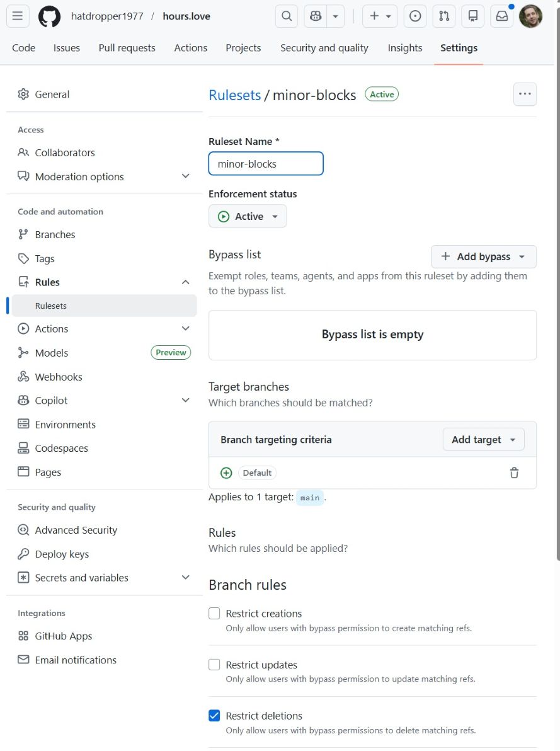This screenshot has height=751, width=560.
Task: Open the Copilot chat icon
Action: [x=315, y=16]
